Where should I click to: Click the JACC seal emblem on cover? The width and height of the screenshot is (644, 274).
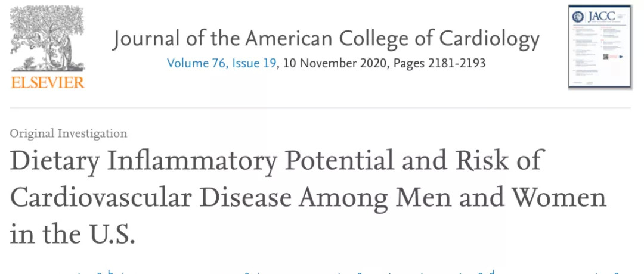(578, 17)
